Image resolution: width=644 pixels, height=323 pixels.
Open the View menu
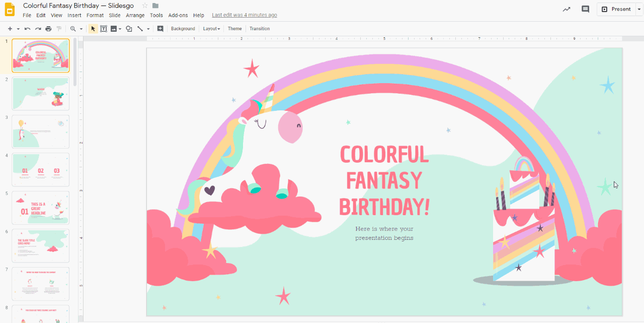tap(56, 15)
